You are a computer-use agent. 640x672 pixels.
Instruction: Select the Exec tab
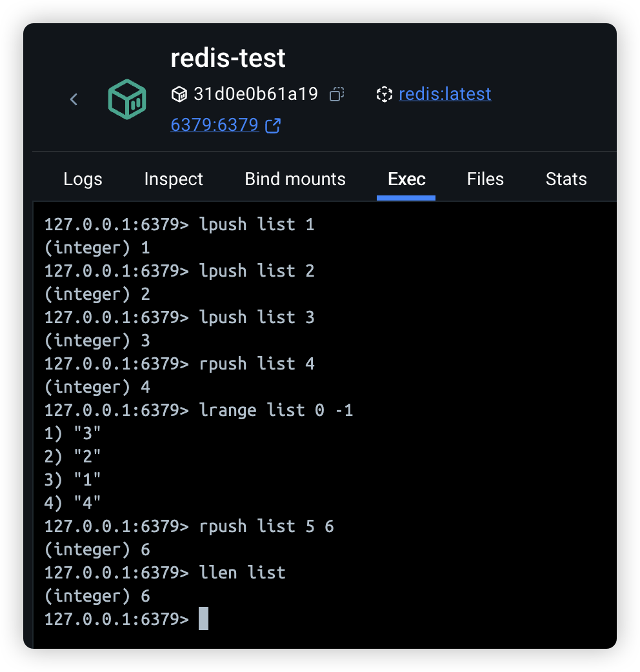(x=406, y=179)
